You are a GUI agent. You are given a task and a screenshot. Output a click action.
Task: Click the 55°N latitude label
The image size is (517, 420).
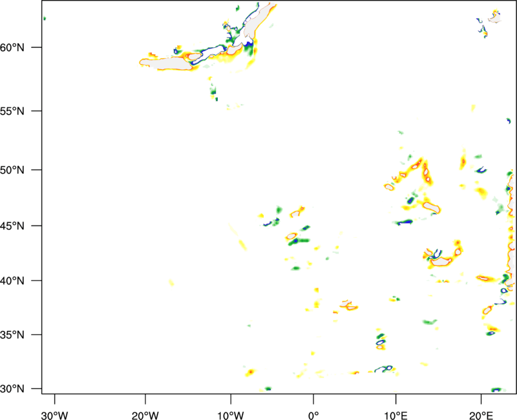pos(12,111)
